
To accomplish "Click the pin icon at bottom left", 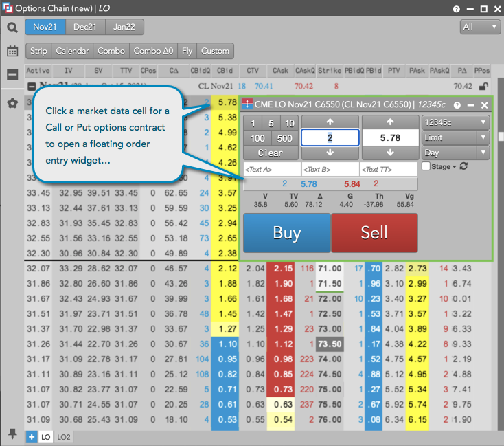I will (12, 434).
